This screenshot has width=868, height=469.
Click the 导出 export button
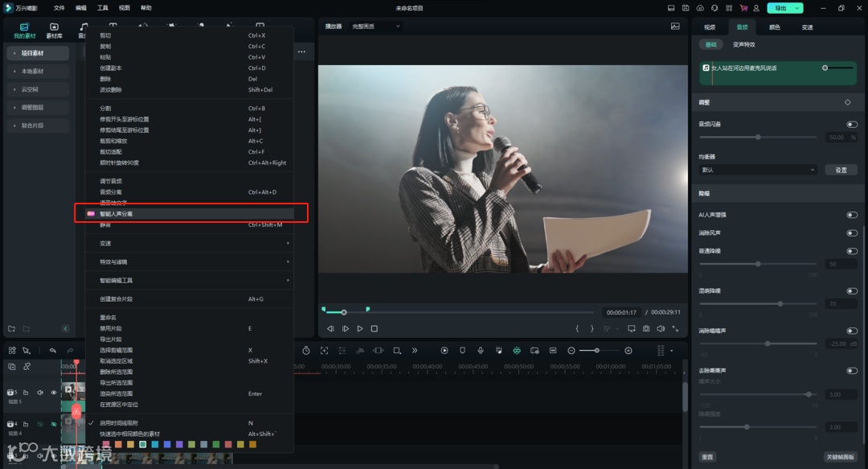click(x=785, y=8)
